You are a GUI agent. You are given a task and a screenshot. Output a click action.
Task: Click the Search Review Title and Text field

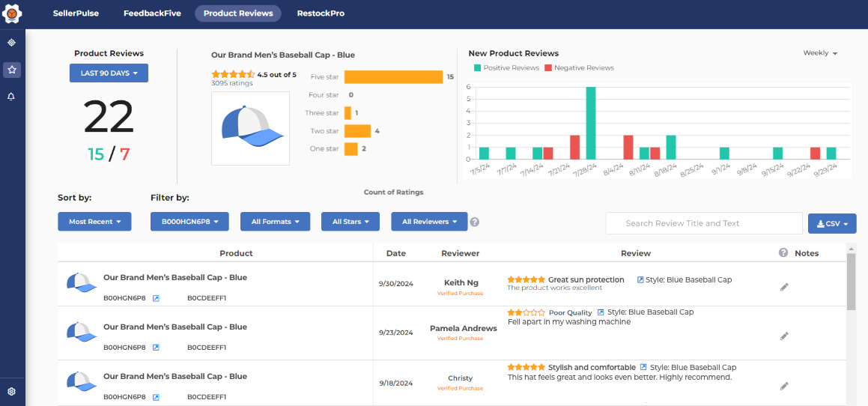(x=703, y=223)
